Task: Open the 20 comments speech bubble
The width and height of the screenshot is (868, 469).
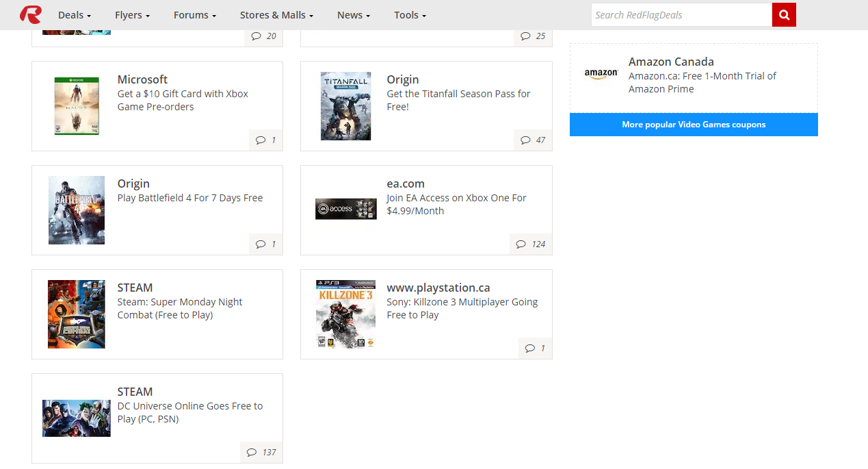Action: [263, 36]
